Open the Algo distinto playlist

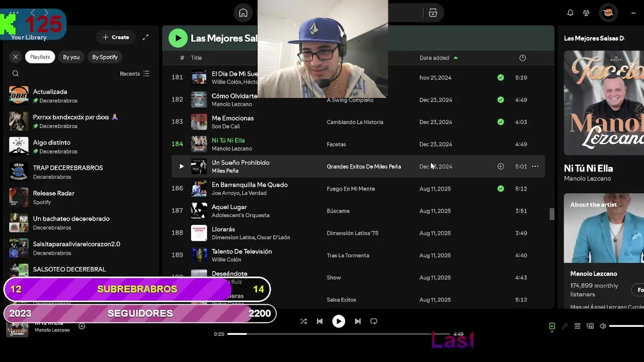[80, 146]
